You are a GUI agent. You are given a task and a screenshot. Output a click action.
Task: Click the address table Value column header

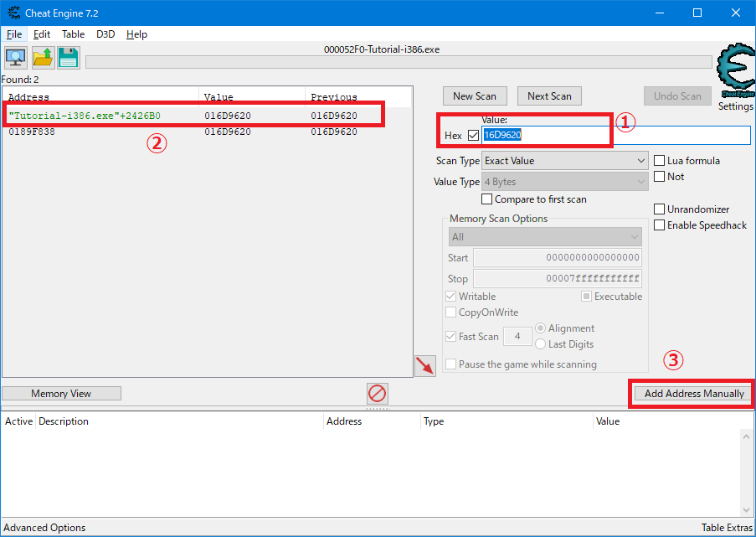click(x=672, y=421)
